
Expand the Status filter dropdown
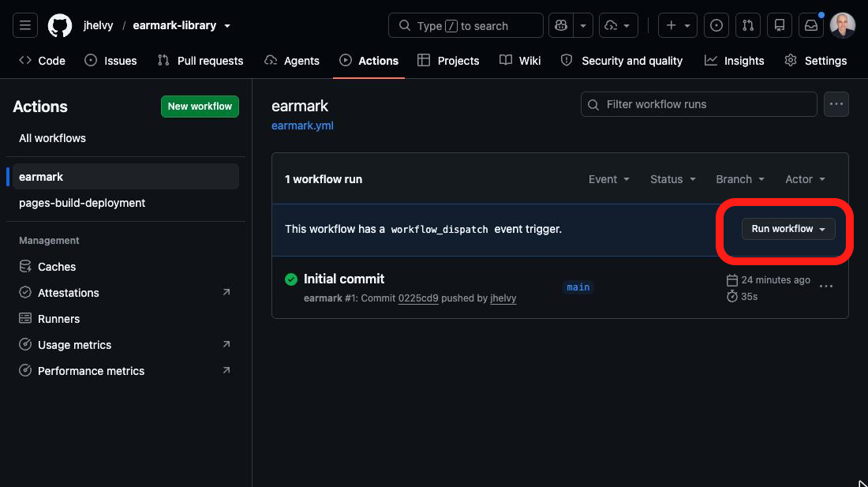(672, 179)
